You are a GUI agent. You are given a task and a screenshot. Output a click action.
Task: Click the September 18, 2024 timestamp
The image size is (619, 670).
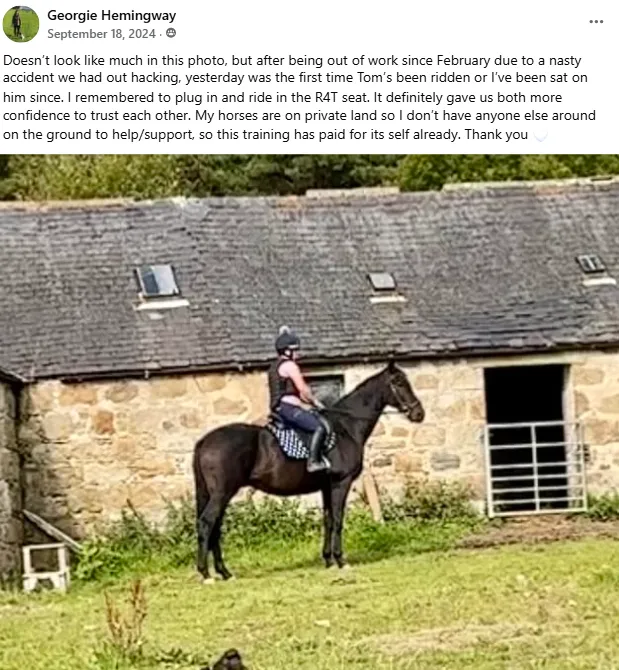tap(101, 34)
